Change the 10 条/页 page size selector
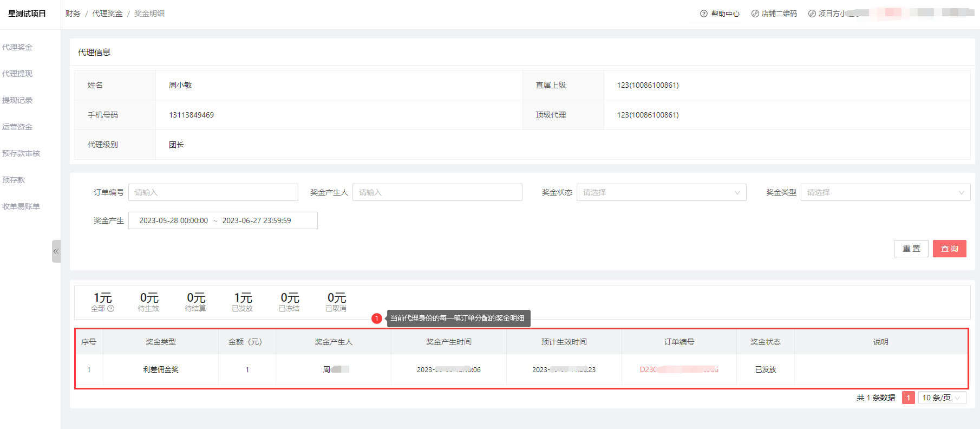 942,398
